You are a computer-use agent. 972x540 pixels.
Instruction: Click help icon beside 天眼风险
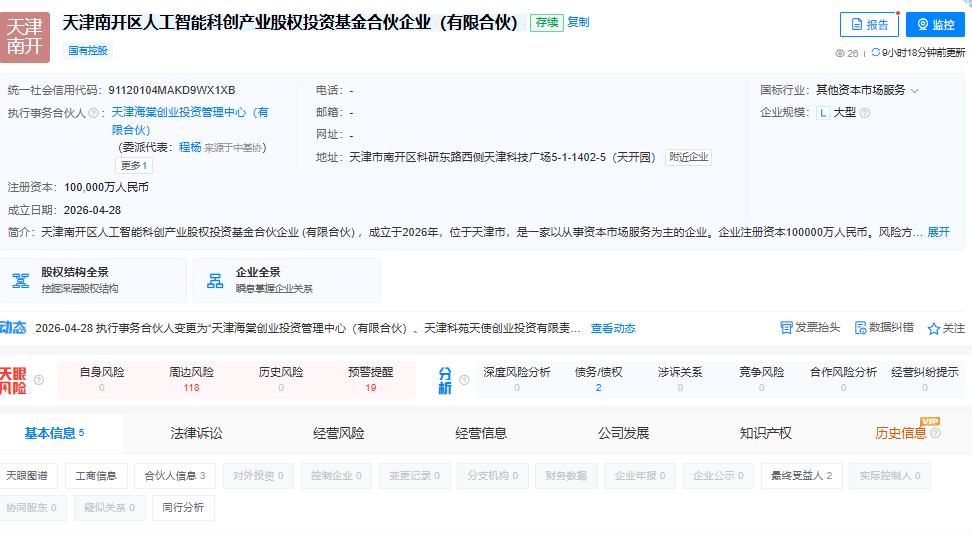click(38, 380)
